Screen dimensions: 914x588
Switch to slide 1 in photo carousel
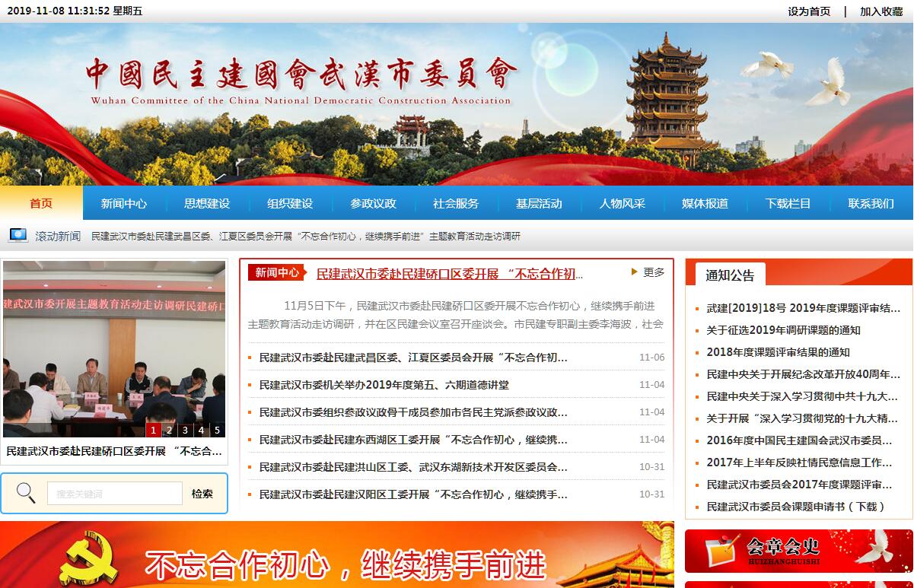153,431
